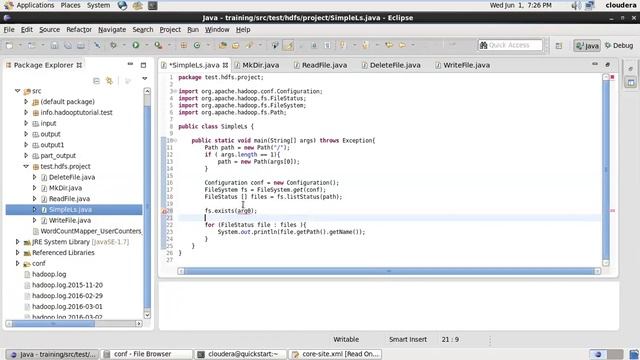Open the New file dropdown arrow
This screenshot has width=640, height=360.
[x=19, y=45]
